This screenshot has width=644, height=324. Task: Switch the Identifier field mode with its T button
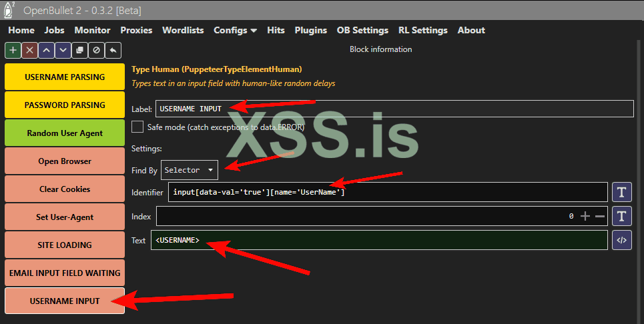(622, 192)
